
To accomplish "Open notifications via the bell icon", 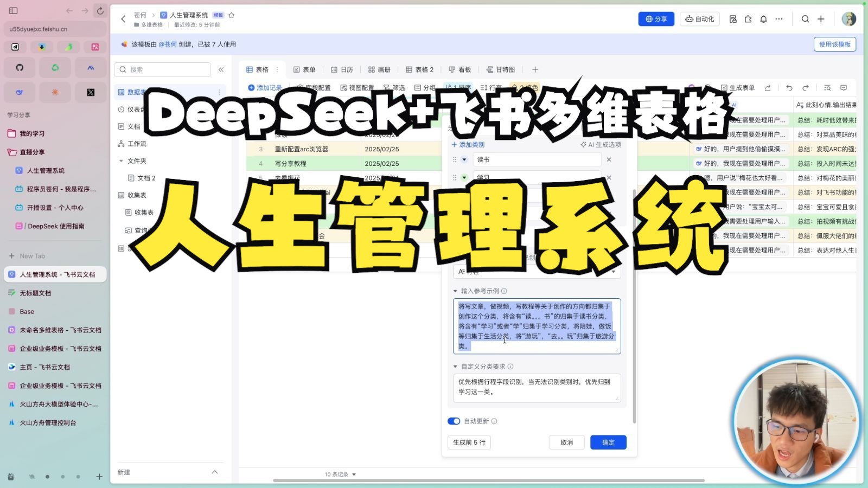I will [x=763, y=19].
